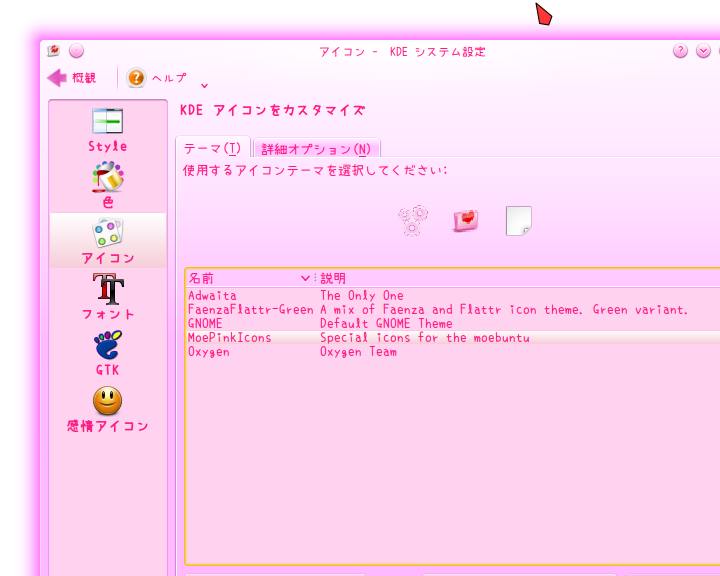Go back to 概観 overview
This screenshot has height=576, width=720.
click(x=72, y=78)
